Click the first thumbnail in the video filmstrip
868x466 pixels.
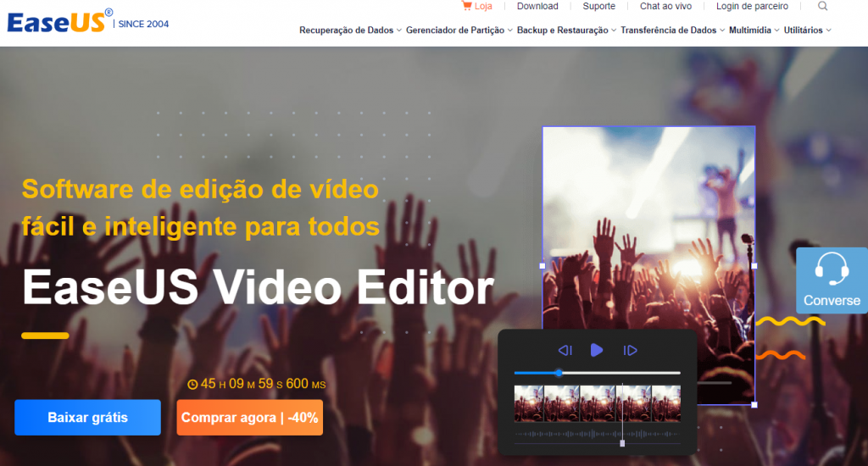pyautogui.click(x=529, y=403)
